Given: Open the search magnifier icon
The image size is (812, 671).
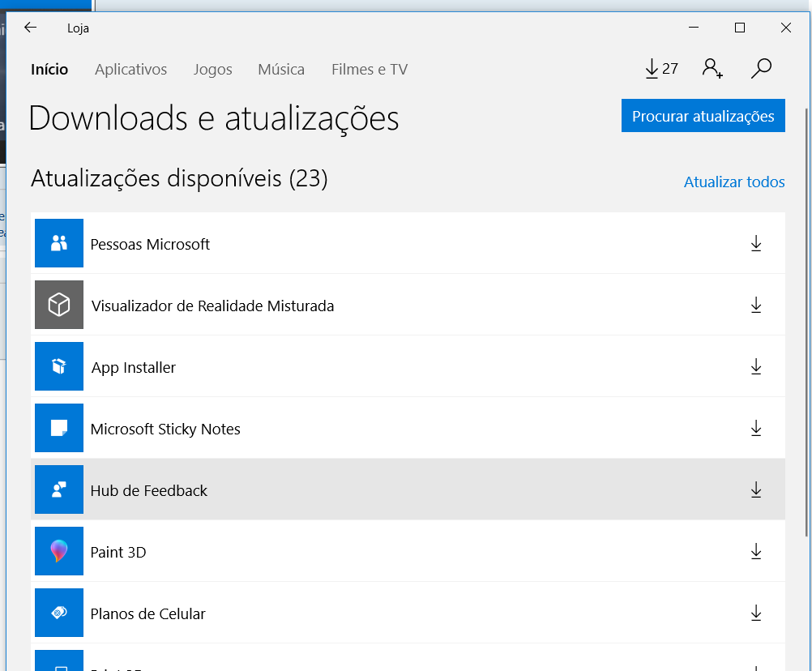Looking at the screenshot, I should pyautogui.click(x=761, y=69).
